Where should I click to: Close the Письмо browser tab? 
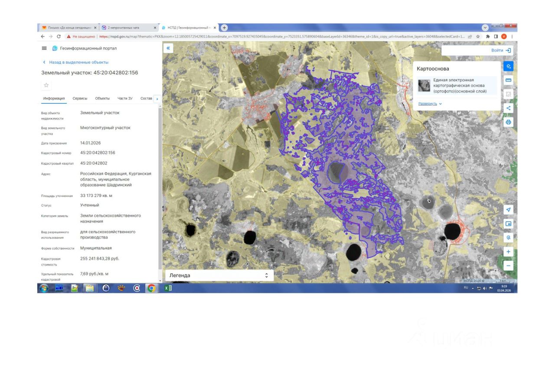click(x=95, y=28)
